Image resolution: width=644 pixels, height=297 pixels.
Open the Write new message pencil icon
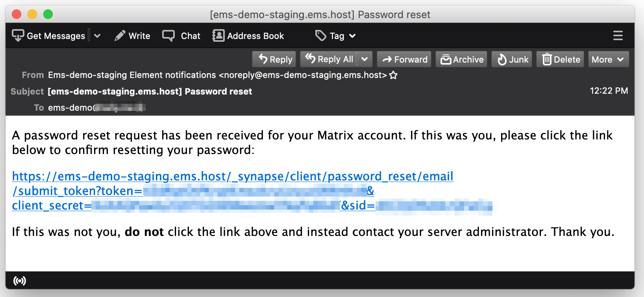(x=120, y=35)
